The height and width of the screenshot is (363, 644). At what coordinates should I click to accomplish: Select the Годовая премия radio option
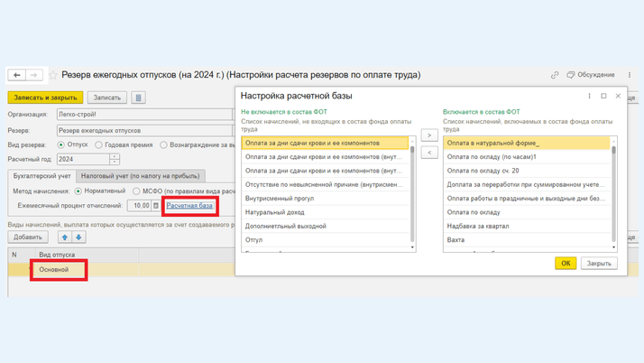pyautogui.click(x=99, y=144)
